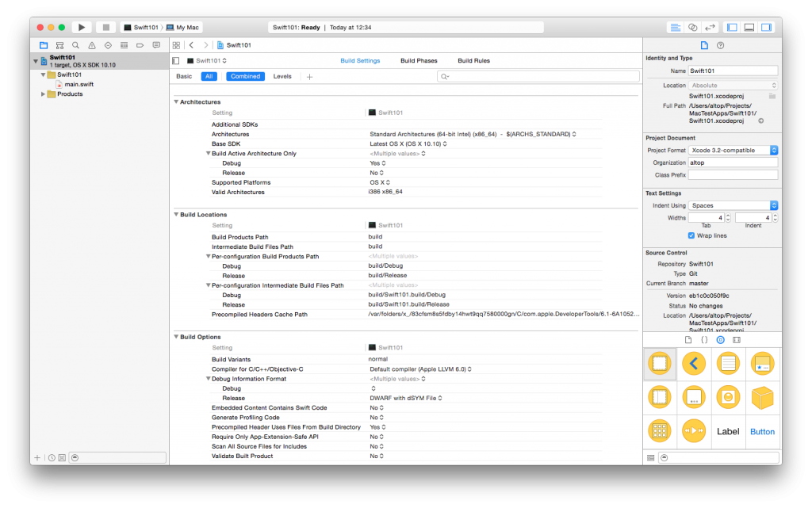
Task: Toggle the right utilities pane
Action: pos(767,27)
